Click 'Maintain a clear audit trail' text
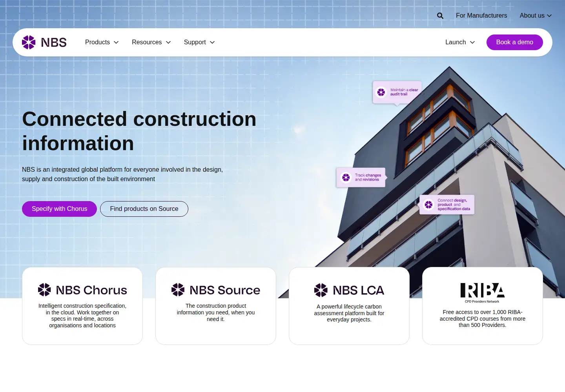565x392 pixels. point(404,92)
